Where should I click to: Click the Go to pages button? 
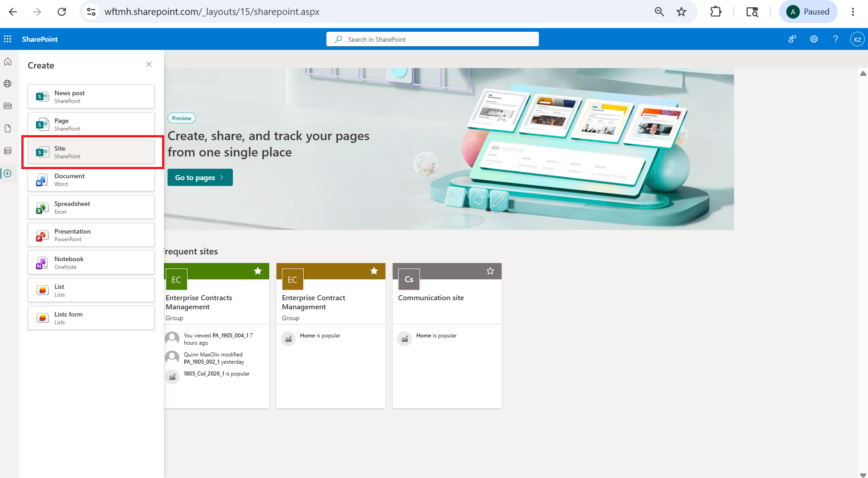[x=200, y=177]
